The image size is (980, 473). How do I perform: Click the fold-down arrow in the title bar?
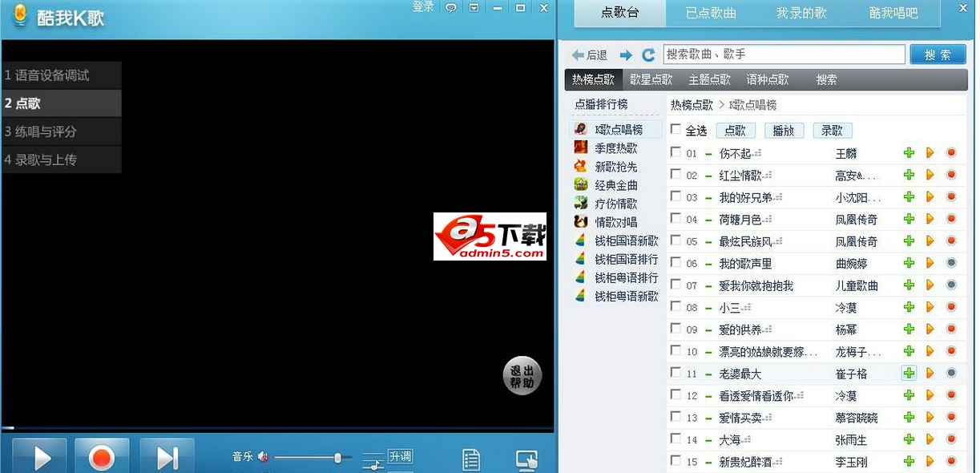(x=474, y=6)
